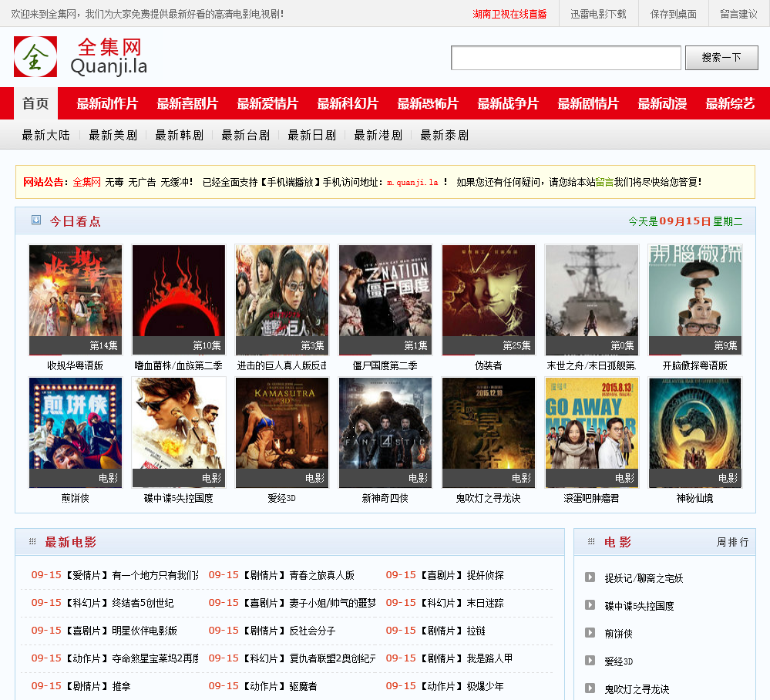Go to 最新韩剧 sub-navigation link

click(x=180, y=135)
